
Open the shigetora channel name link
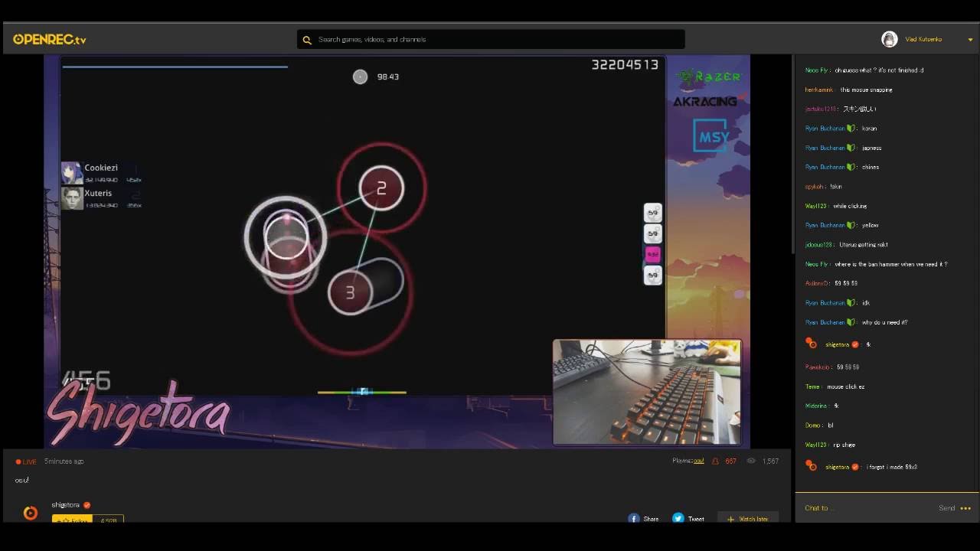(x=65, y=505)
